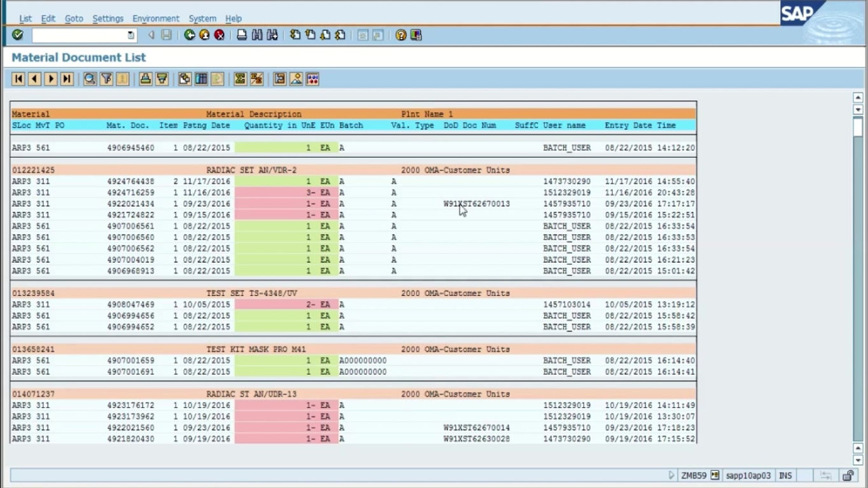Click the column left arrow button
868x488 pixels.
pos(34,79)
